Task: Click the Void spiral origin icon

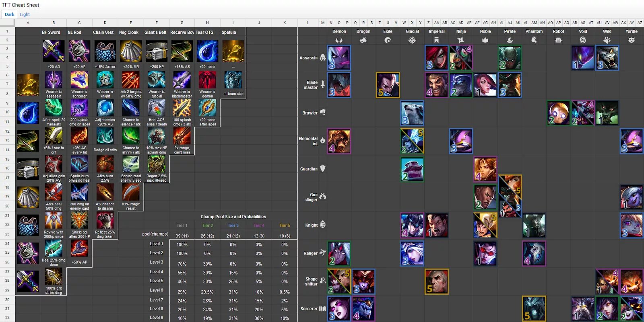Action: point(582,40)
